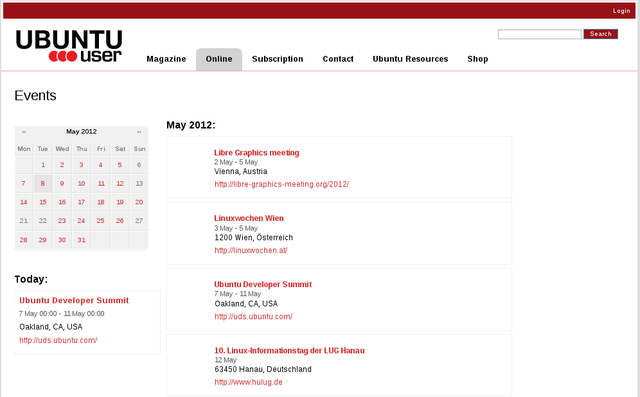Click the Ubuntu User logo
The image size is (640, 397).
coord(69,46)
